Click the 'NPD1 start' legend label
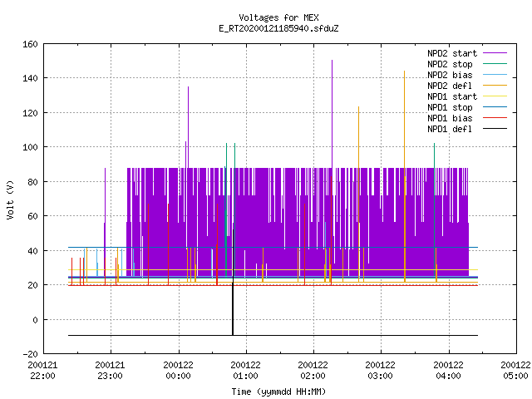Image resolution: width=532 pixels, height=399 pixels. [452, 96]
